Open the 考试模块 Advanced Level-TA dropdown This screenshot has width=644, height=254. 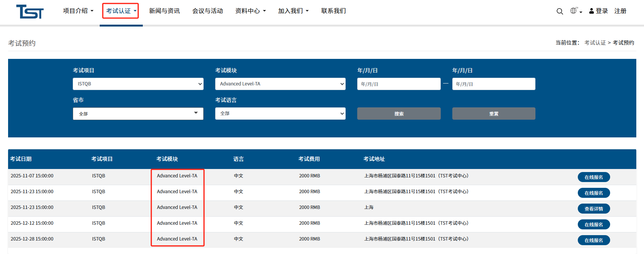coord(280,84)
